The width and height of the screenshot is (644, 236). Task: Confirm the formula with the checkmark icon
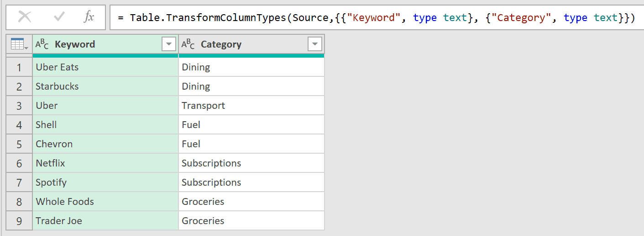[x=59, y=17]
